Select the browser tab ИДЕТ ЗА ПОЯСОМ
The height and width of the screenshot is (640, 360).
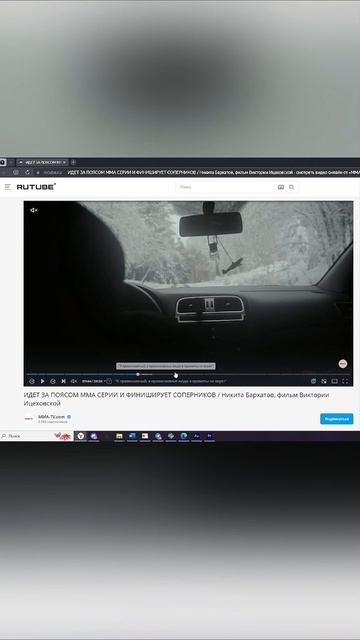pos(42,162)
